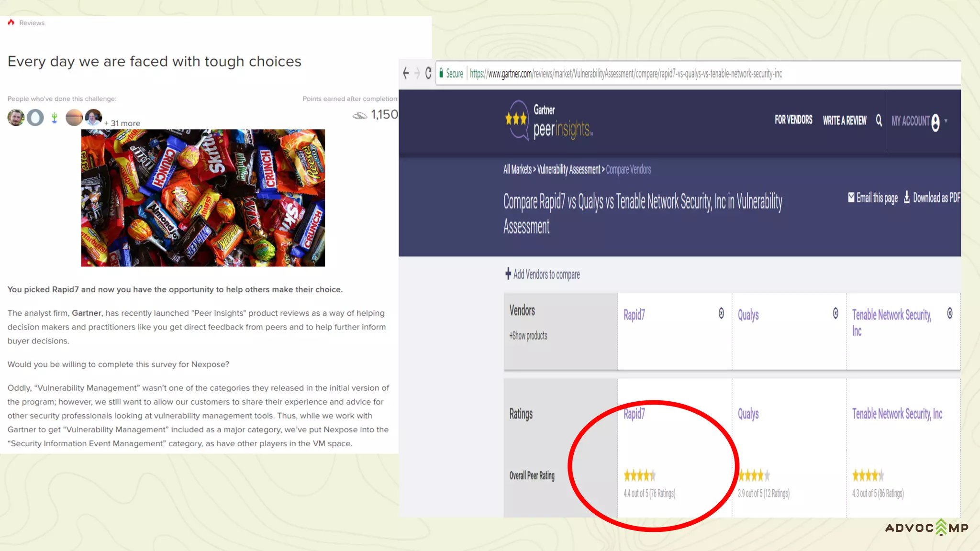Screen dimensions: 980x551
Task: Open the For Vendors menu item
Action: [793, 120]
